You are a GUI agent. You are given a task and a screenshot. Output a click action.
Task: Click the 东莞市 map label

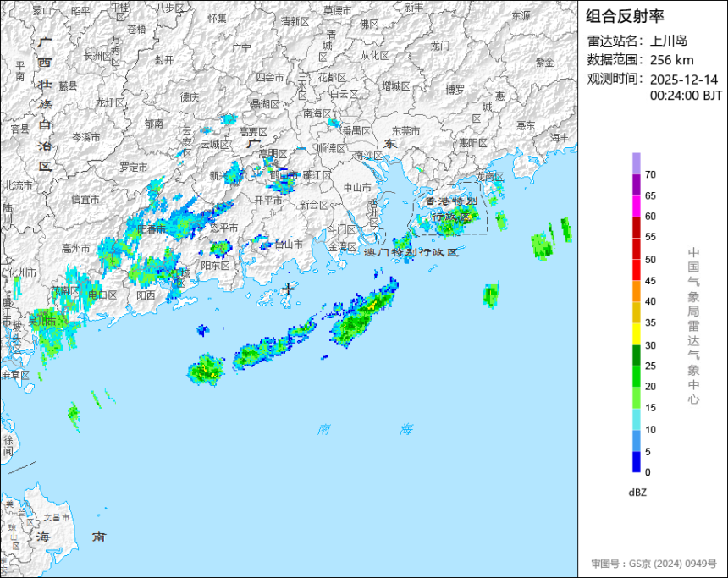coord(405,131)
